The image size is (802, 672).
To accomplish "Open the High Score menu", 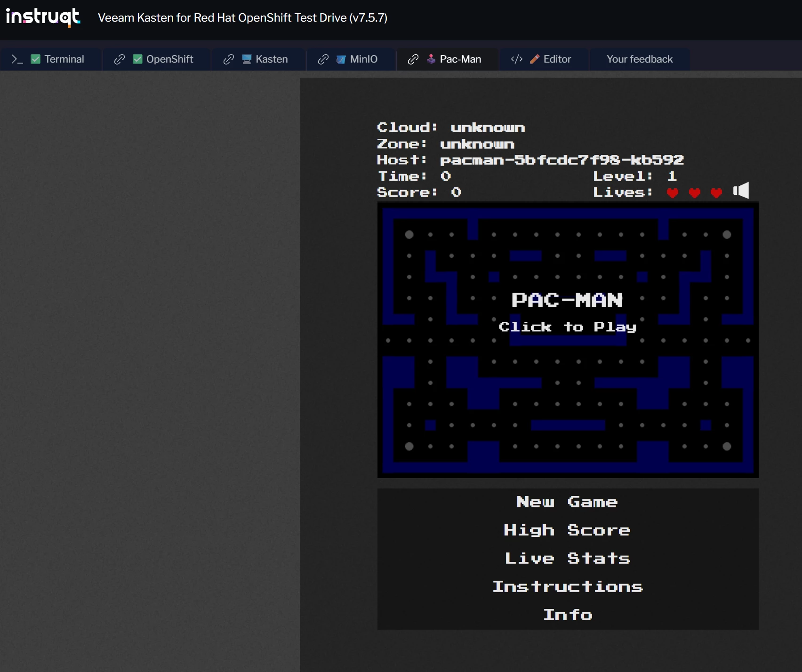I will click(x=567, y=530).
